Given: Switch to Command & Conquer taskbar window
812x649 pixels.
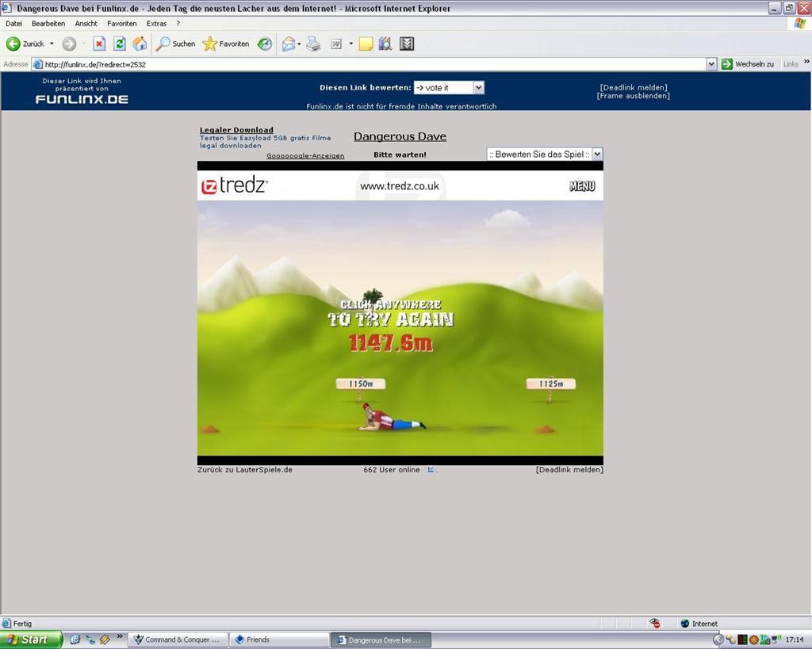Looking at the screenshot, I should [x=176, y=639].
